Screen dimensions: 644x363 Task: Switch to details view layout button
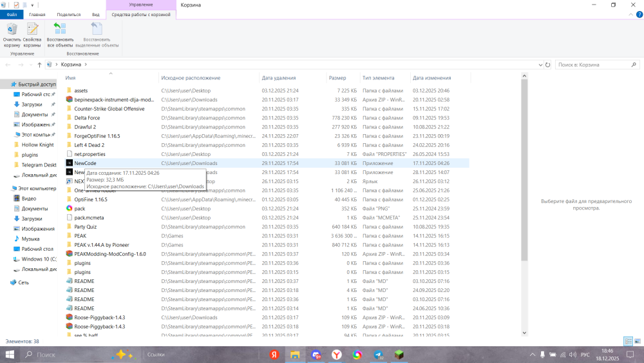coord(628,341)
